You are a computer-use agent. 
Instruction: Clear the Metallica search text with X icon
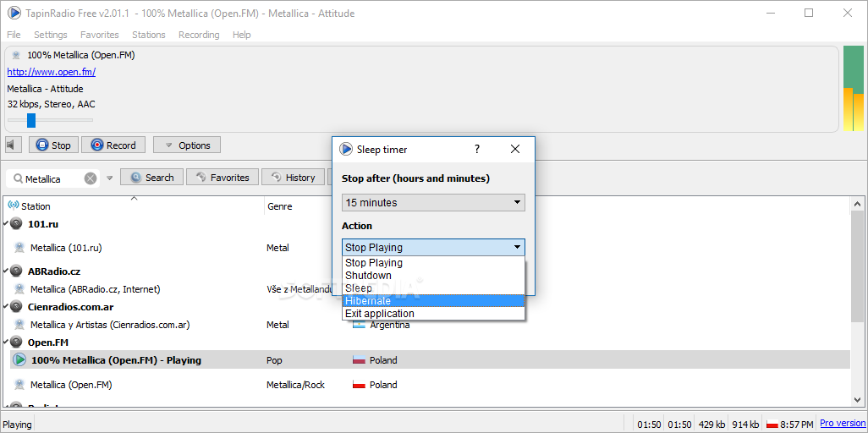click(x=91, y=178)
